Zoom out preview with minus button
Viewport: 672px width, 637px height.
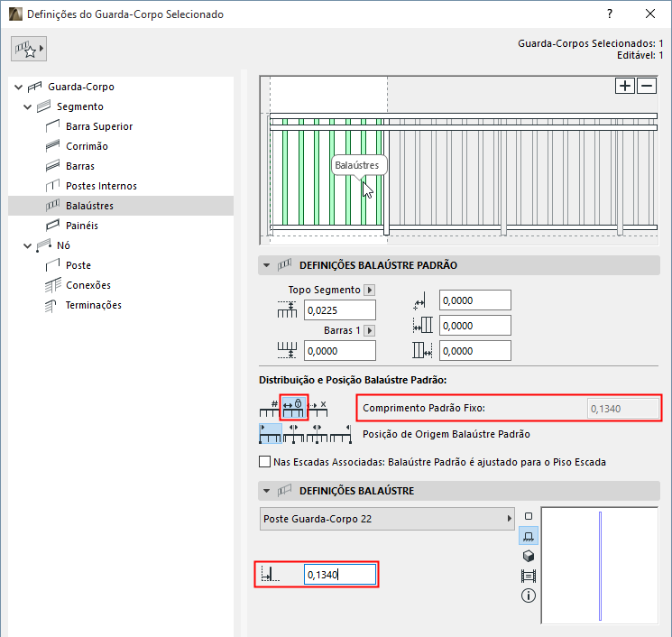(647, 86)
